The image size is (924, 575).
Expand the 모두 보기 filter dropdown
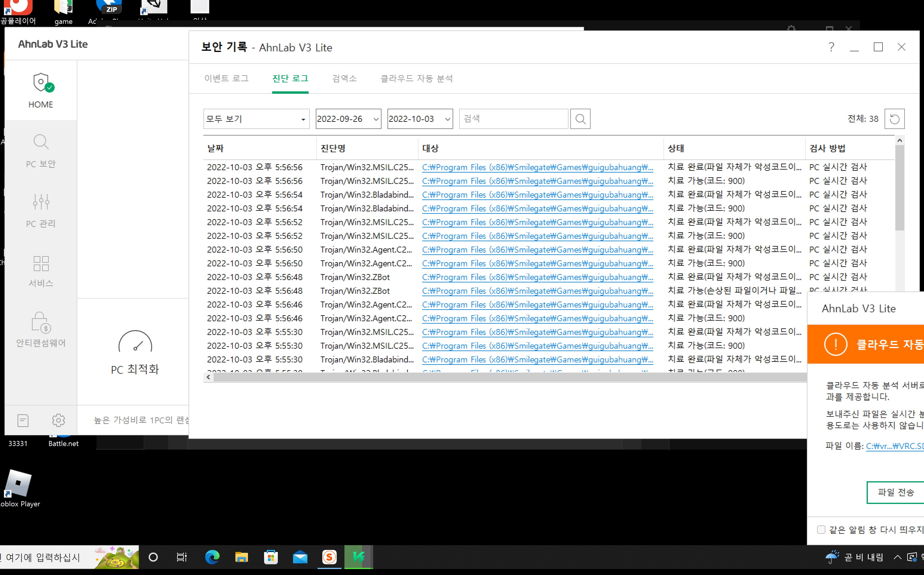[256, 119]
